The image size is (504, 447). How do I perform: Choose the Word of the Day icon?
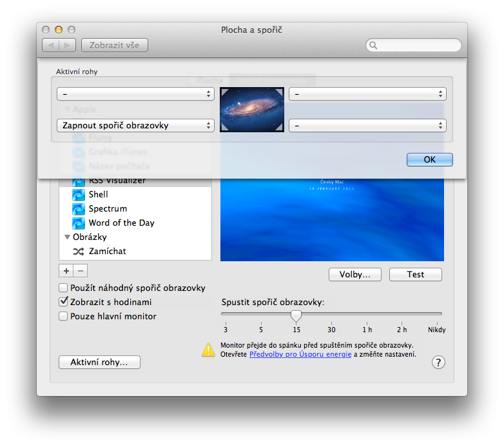(x=78, y=223)
